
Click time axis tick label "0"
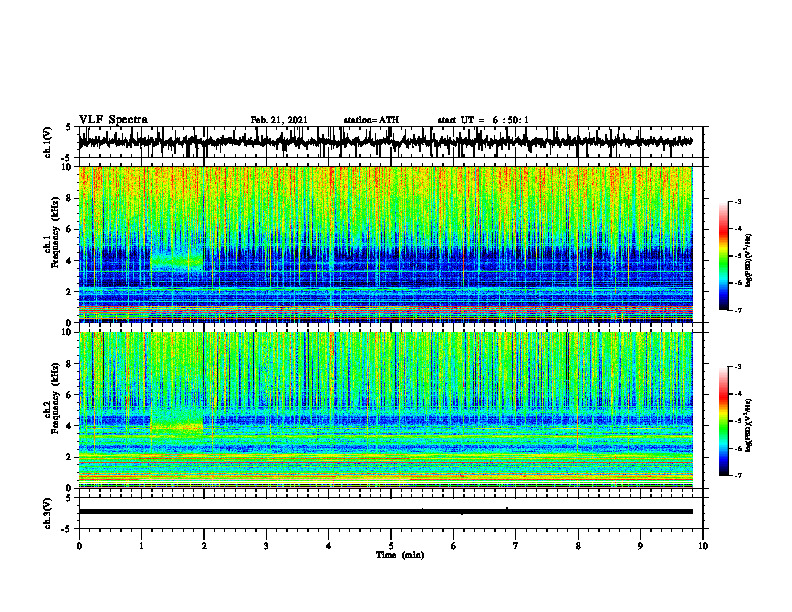[79, 546]
